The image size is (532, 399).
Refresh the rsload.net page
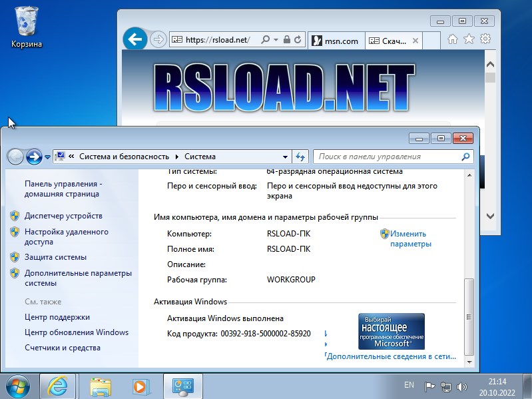click(x=298, y=40)
